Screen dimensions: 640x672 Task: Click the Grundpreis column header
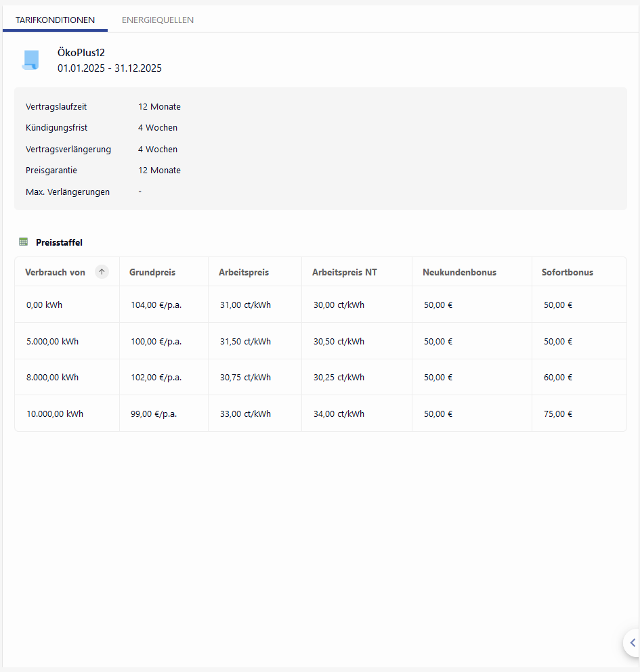(x=152, y=272)
